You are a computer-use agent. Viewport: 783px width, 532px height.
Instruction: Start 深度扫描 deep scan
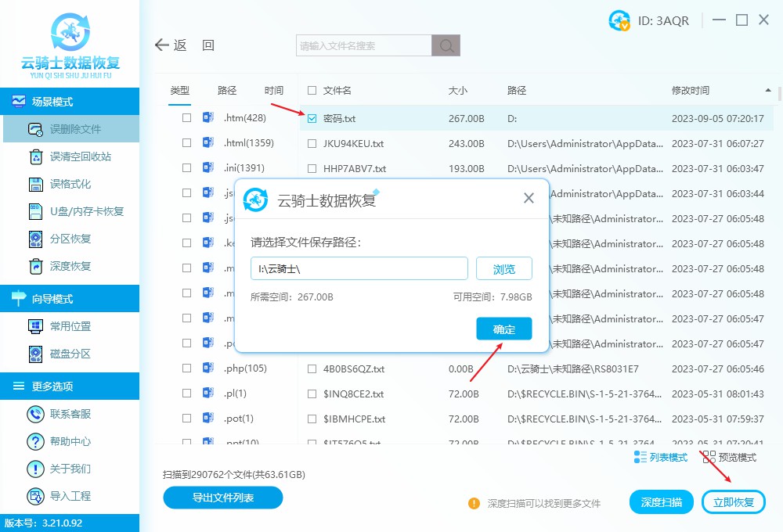point(661,502)
